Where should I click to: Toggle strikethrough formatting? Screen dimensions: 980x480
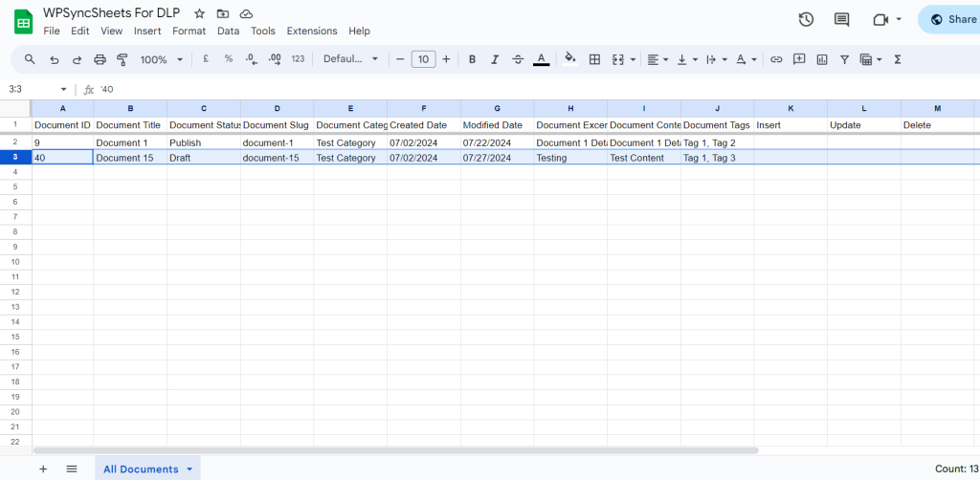[518, 59]
